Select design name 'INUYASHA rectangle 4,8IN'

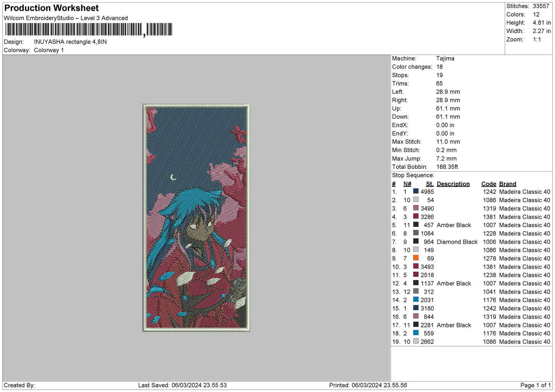point(70,42)
